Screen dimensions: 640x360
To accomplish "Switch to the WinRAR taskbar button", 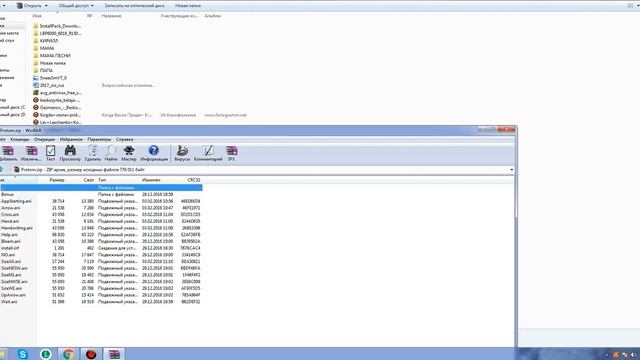I will [x=114, y=354].
